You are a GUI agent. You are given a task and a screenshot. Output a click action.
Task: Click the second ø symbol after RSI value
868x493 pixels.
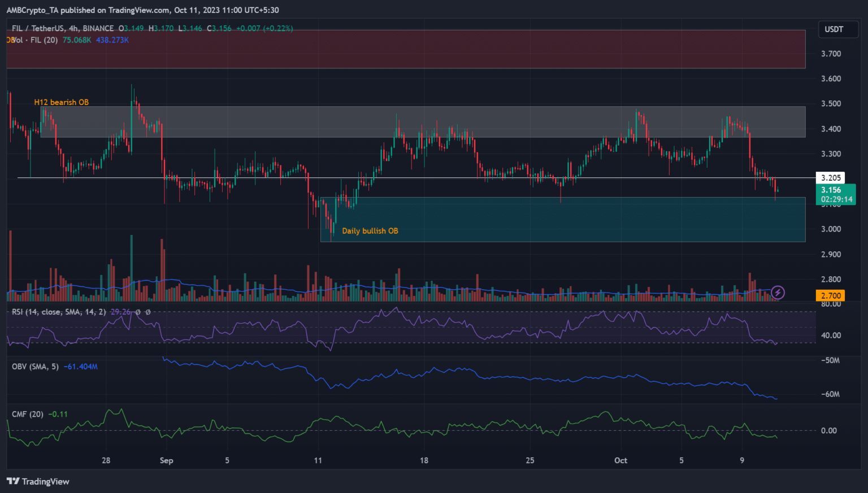(x=148, y=312)
